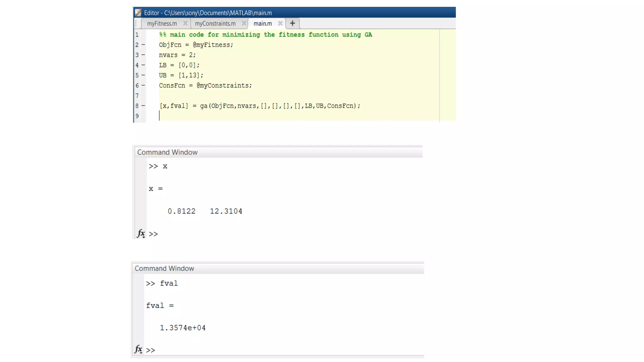Toggle breakpoint on line 8 dash

click(143, 106)
